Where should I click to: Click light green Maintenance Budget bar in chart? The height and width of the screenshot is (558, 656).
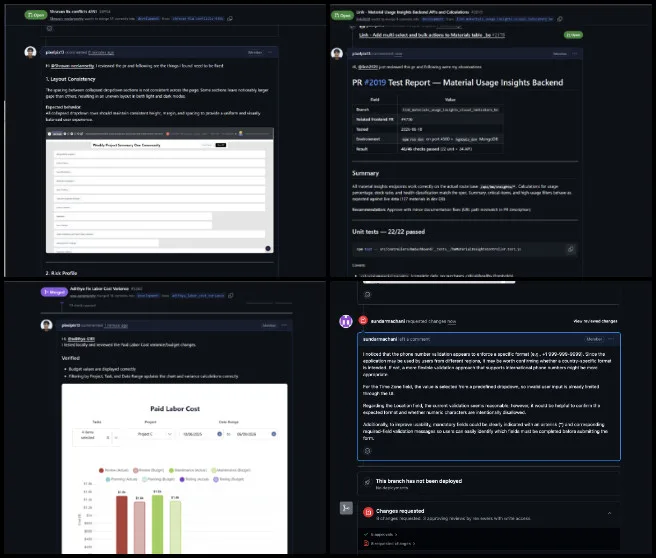coord(175,527)
